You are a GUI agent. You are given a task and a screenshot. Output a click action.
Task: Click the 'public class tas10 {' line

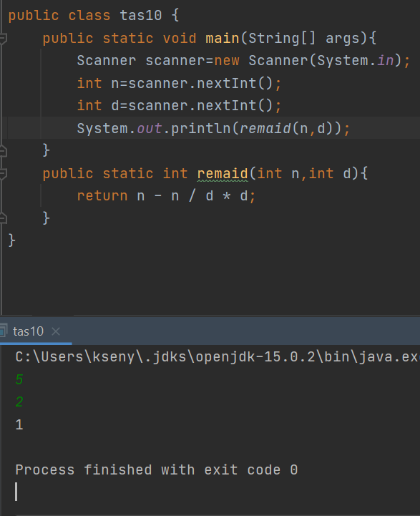pyautogui.click(x=94, y=16)
